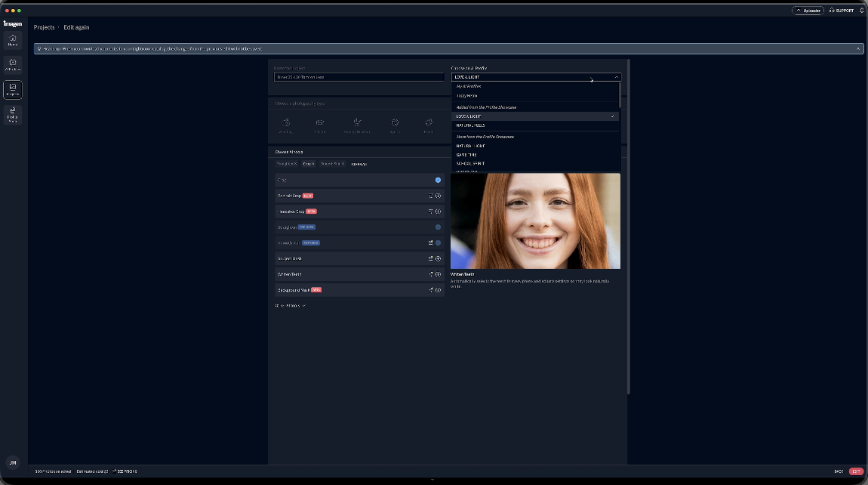
Task: Open AI Profiles in the left sidebar
Action: coord(12,63)
